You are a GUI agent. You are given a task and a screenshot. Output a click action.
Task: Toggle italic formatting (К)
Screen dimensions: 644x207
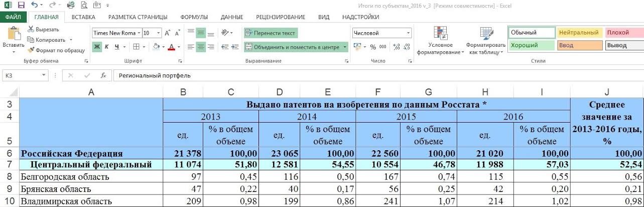point(107,47)
